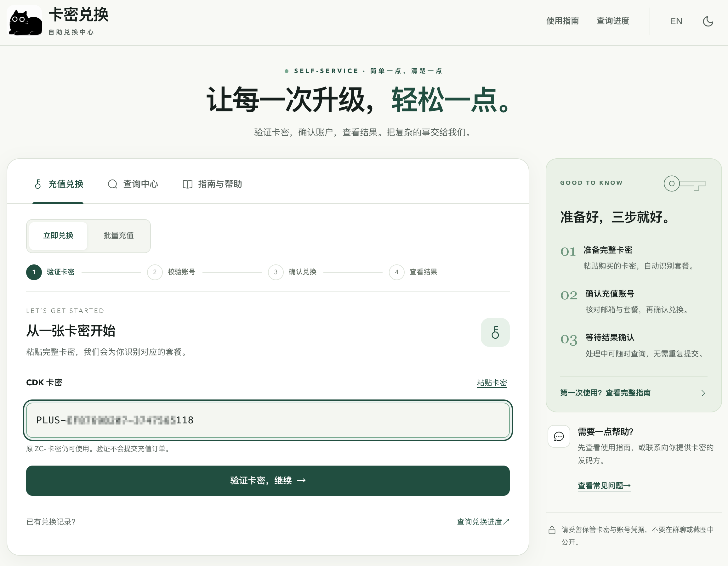Click the key icon beside 充值兑换
The height and width of the screenshot is (566, 728).
[38, 184]
